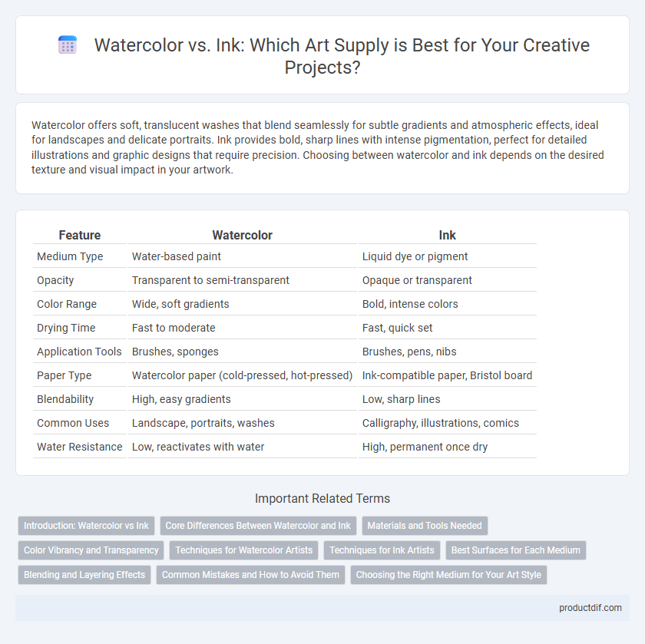
Task: Select the 'Ink-compatible paper, Bristol board' cell
Action: pyautogui.click(x=447, y=375)
